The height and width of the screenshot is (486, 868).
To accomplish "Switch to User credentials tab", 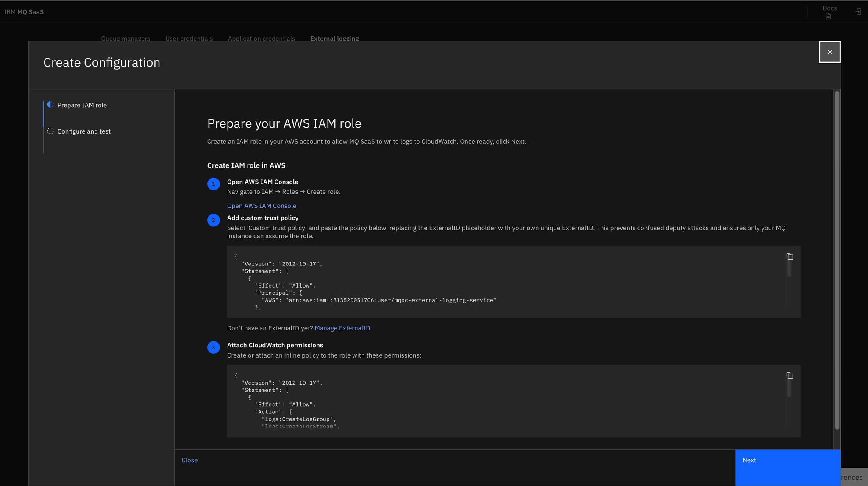I will coord(189,38).
